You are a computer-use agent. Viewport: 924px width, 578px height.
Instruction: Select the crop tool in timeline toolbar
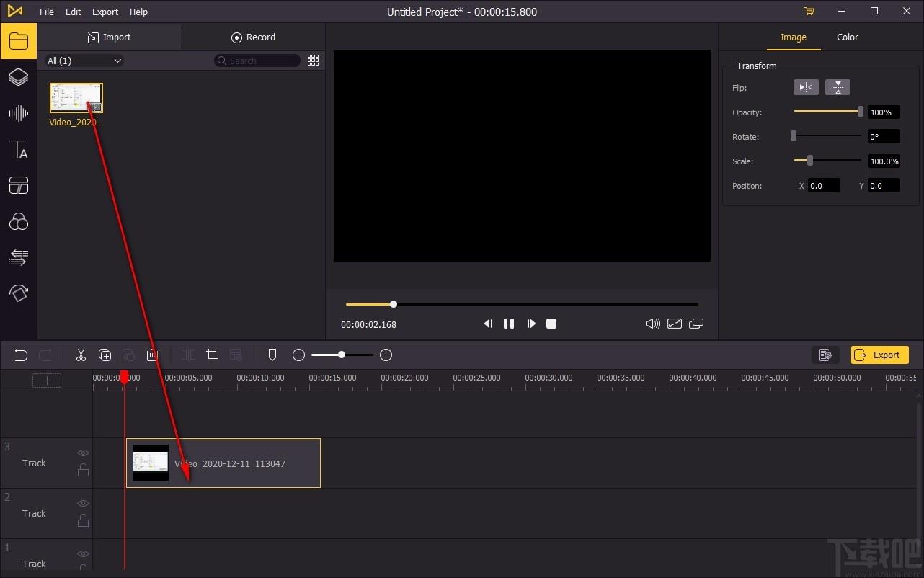[212, 355]
